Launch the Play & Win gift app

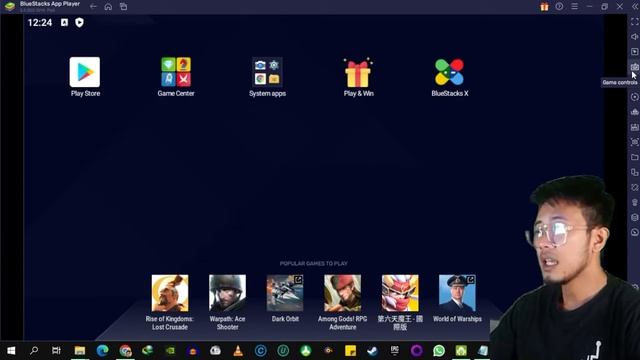pos(358,72)
